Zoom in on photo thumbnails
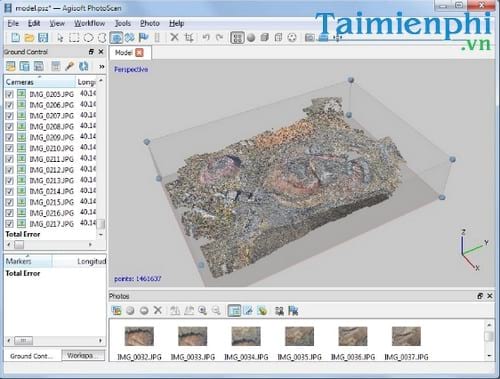 pyautogui.click(x=203, y=311)
